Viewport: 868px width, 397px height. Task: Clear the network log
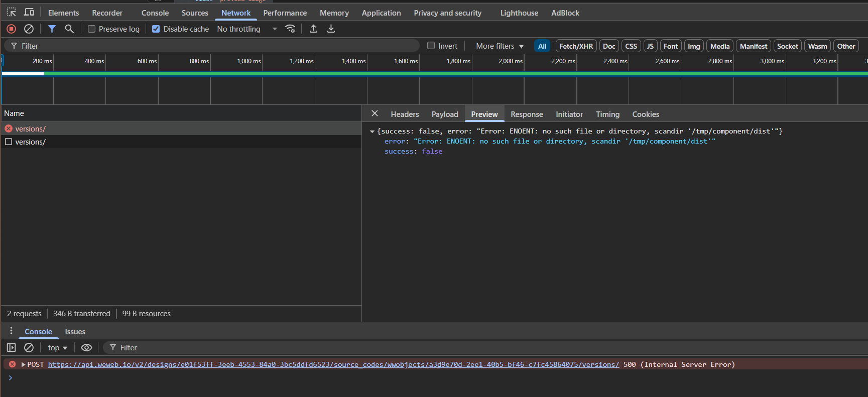29,29
